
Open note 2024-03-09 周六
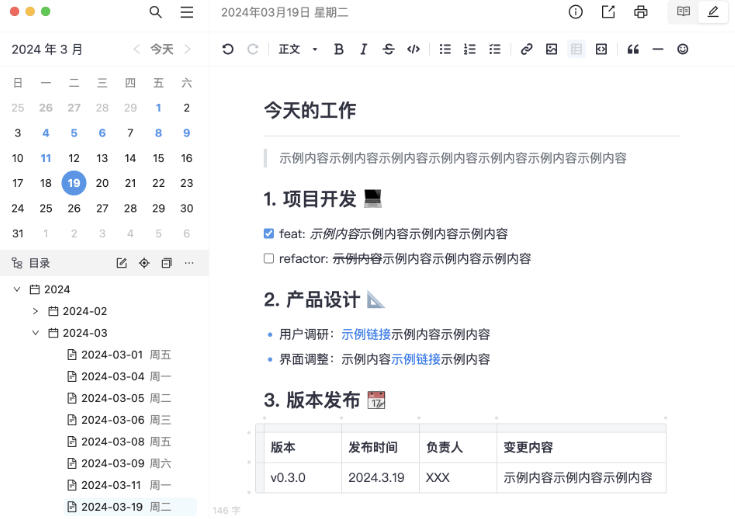coord(119,463)
